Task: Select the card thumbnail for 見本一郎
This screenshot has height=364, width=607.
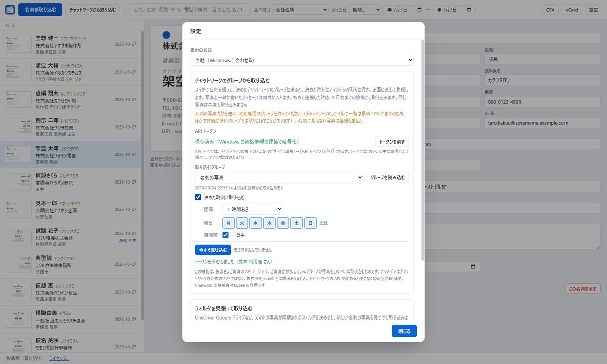Action: (x=18, y=210)
